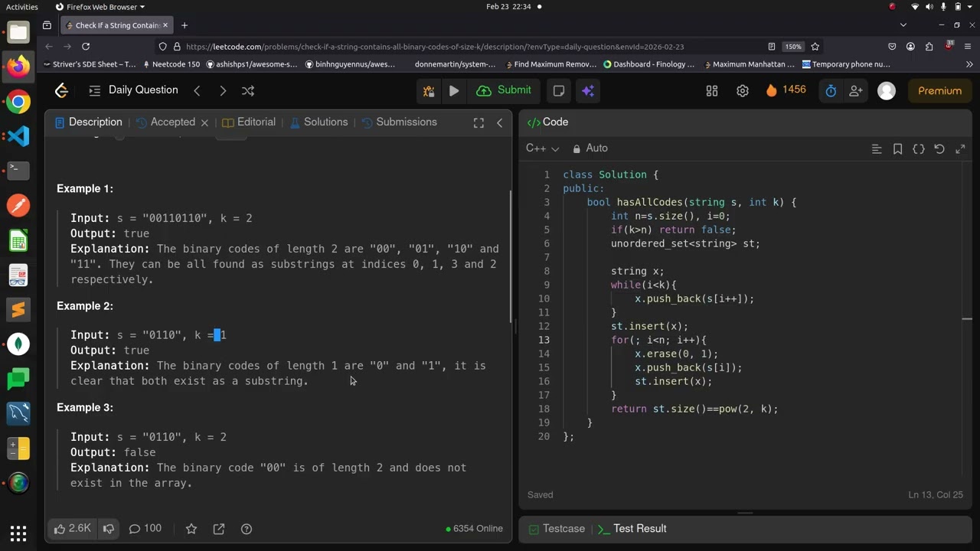The width and height of the screenshot is (980, 551).
Task: Show more bookmarks chevron
Action: pyautogui.click(x=970, y=64)
